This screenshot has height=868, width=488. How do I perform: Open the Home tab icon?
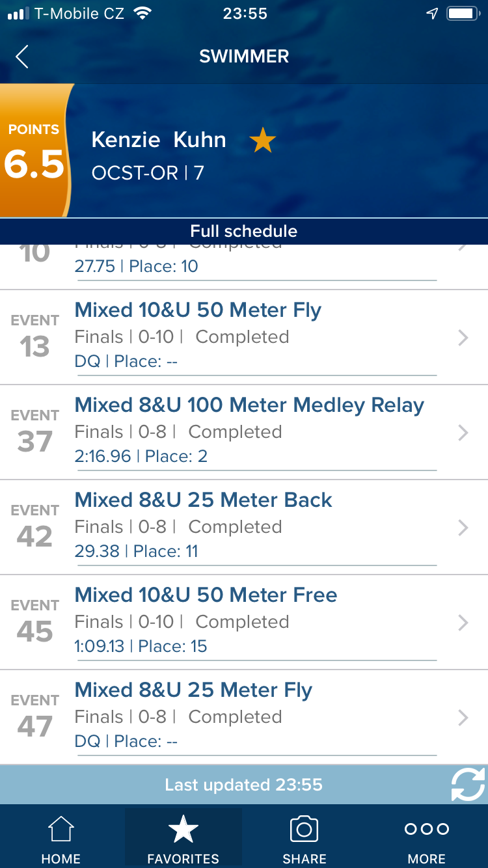[61, 829]
